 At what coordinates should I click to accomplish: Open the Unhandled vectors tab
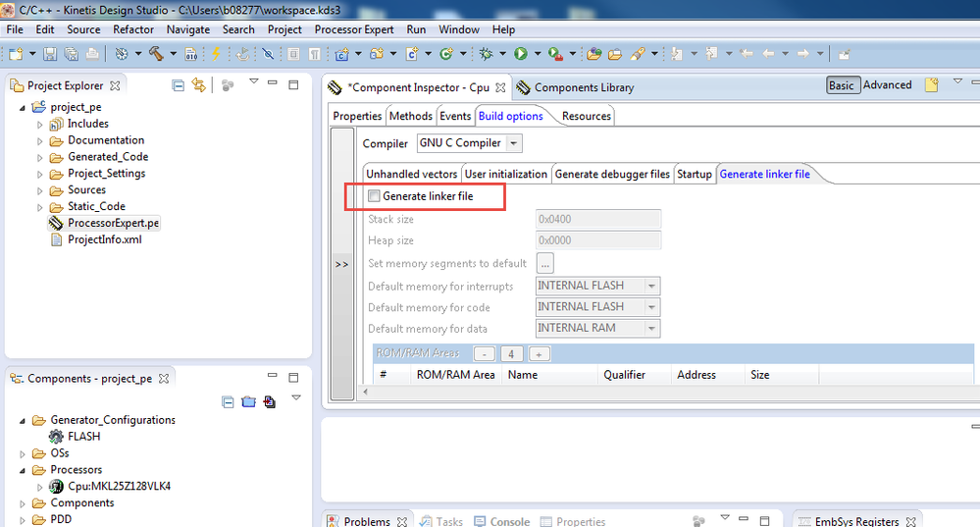[412, 174]
